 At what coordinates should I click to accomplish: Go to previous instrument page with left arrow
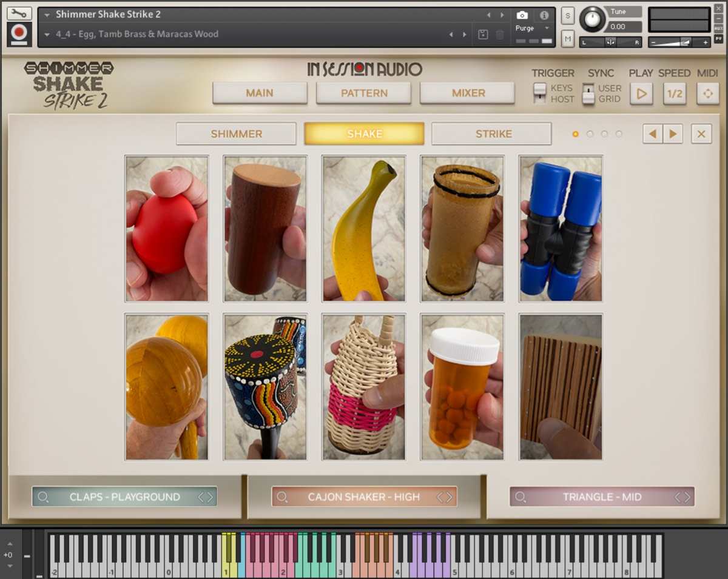tap(653, 133)
